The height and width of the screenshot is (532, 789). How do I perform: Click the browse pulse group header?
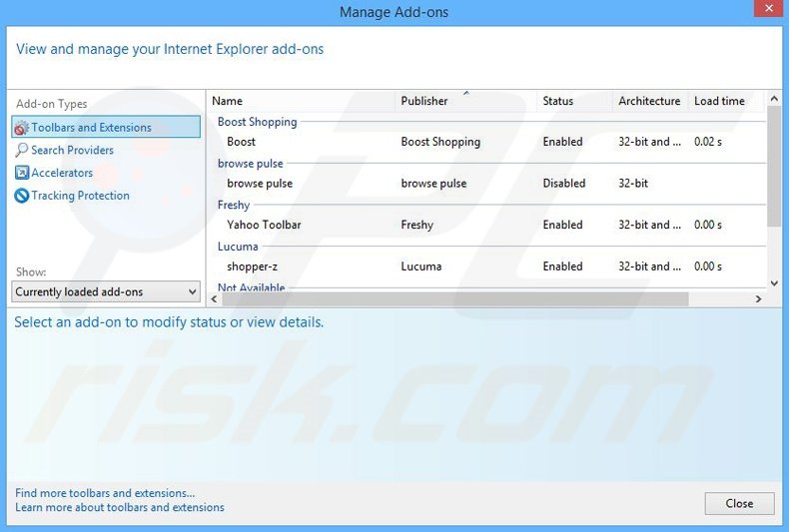[x=250, y=164]
